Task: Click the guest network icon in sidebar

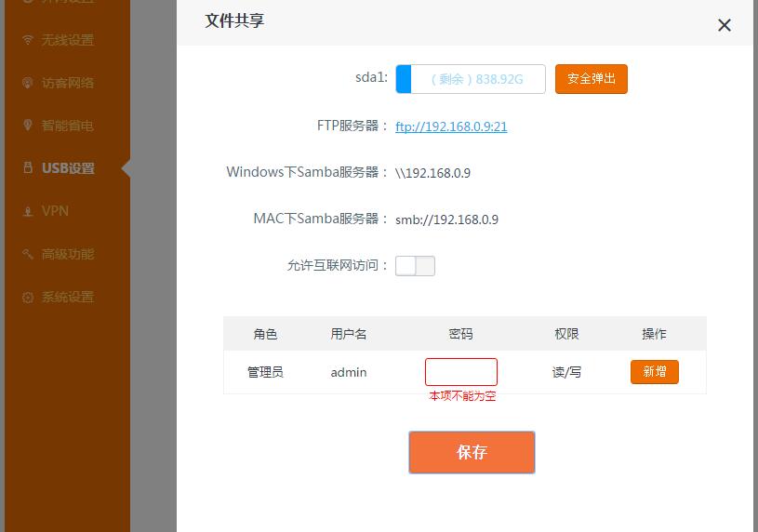Action: [28, 83]
